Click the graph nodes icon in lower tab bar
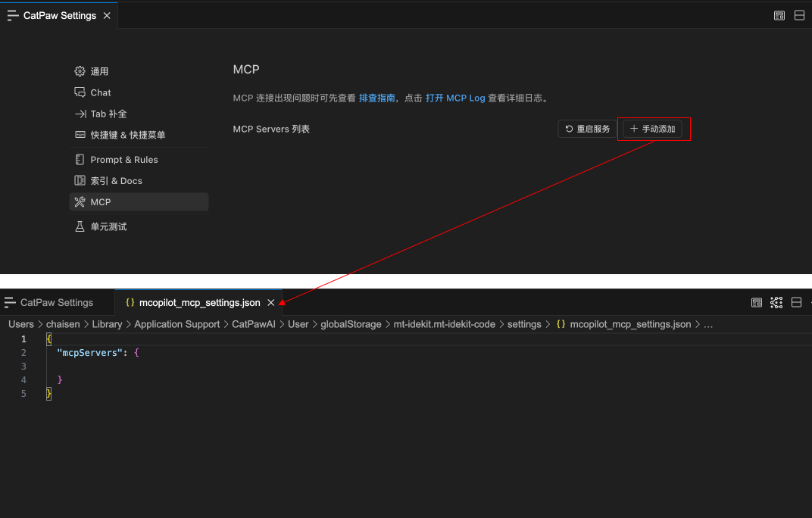Image resolution: width=812 pixels, height=518 pixels. tap(776, 302)
